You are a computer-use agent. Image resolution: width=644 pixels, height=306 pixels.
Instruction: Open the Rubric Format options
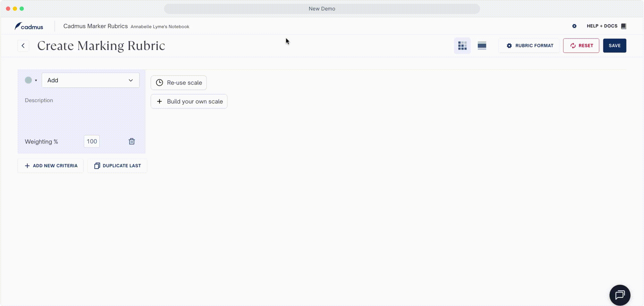[530, 46]
